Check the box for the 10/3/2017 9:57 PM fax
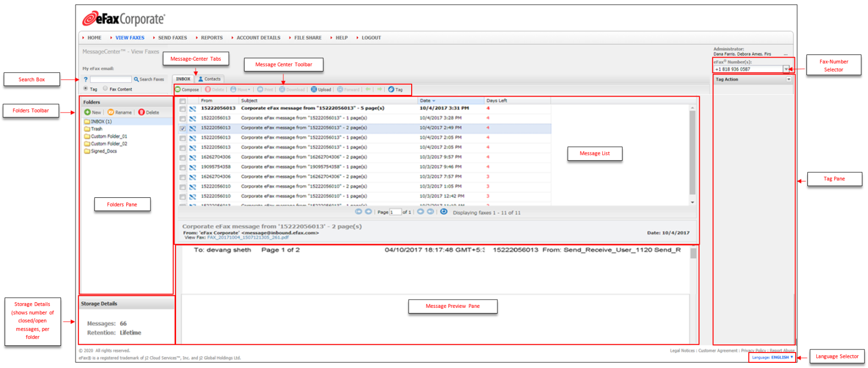This screenshot has width=868, height=368. coord(182,158)
